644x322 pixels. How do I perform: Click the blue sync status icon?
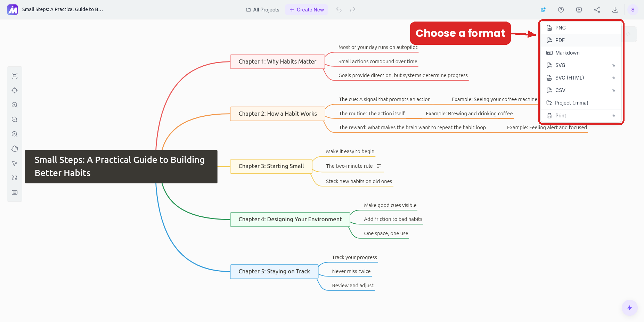pyautogui.click(x=543, y=10)
